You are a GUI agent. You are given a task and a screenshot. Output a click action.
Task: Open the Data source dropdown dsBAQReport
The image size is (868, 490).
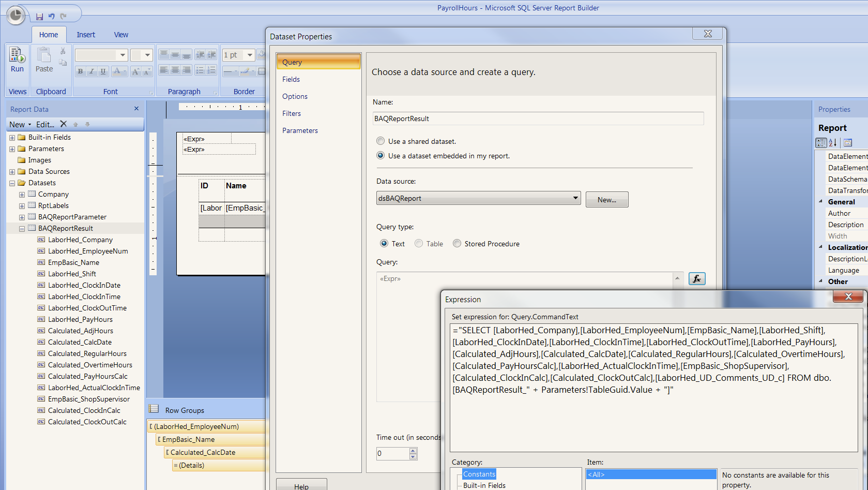coord(479,198)
